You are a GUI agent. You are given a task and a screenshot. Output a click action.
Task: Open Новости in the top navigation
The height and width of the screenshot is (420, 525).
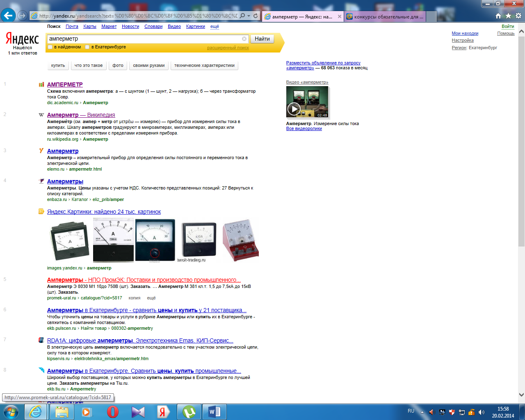[130, 26]
